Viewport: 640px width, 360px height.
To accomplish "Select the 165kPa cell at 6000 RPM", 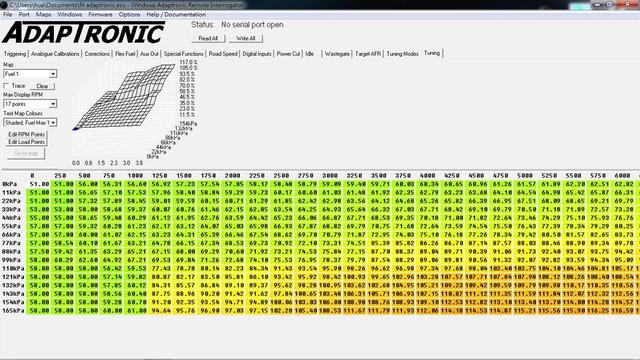I will 623,311.
